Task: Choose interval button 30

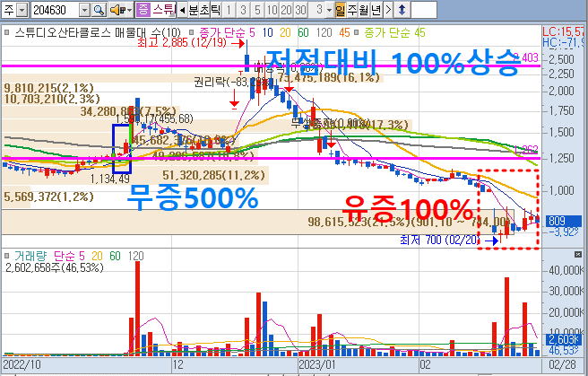Action: [300, 10]
